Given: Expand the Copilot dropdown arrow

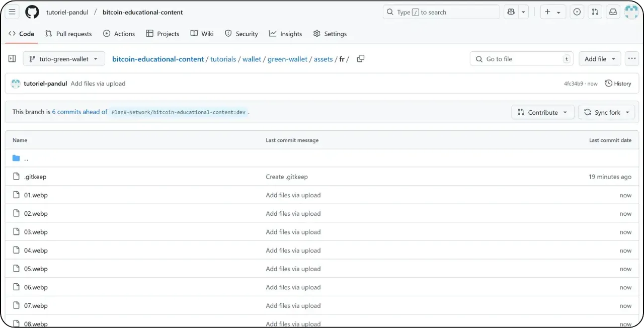Looking at the screenshot, I should coord(523,11).
